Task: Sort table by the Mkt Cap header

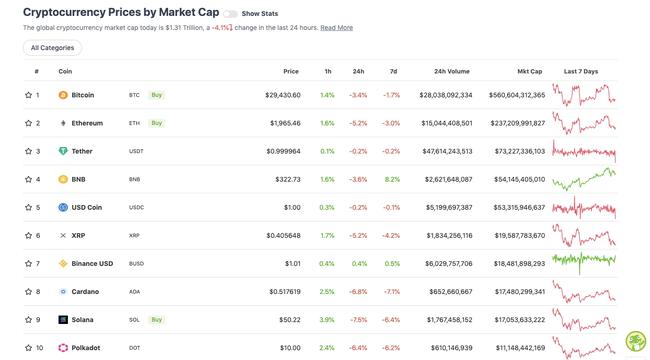Action: [x=530, y=71]
